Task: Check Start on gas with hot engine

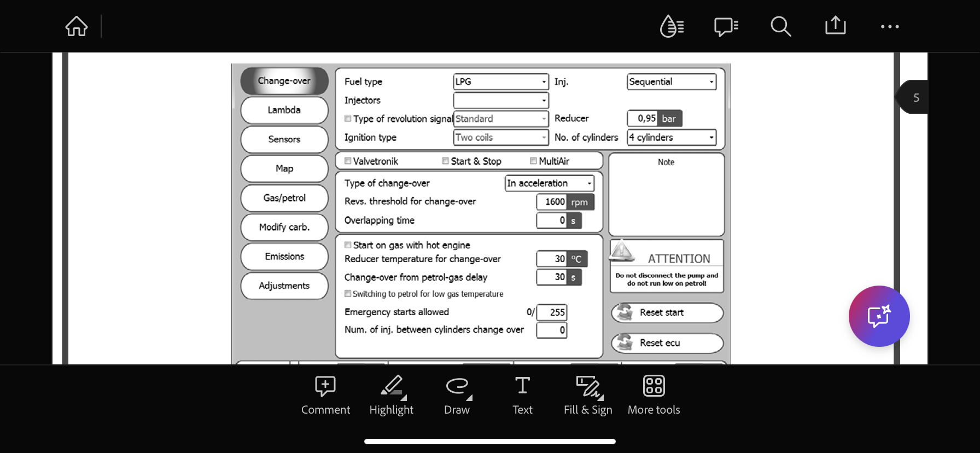Action: click(x=348, y=245)
